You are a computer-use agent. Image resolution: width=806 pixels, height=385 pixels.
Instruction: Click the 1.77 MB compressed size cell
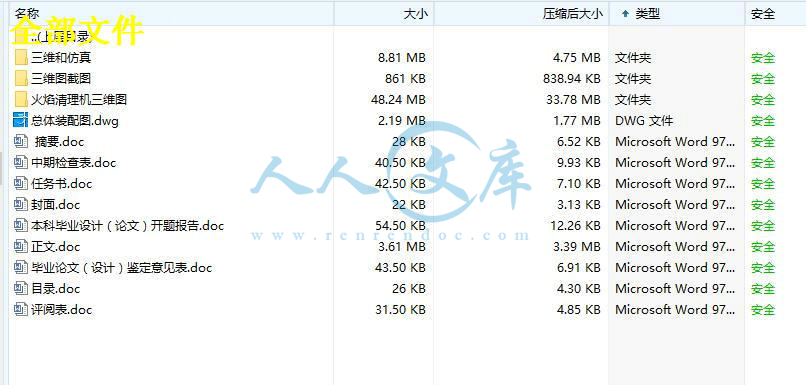pyautogui.click(x=577, y=121)
